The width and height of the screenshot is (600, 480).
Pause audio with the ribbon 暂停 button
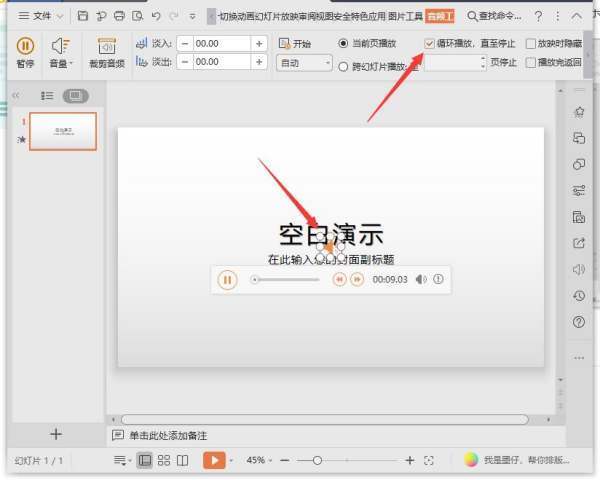click(x=25, y=52)
